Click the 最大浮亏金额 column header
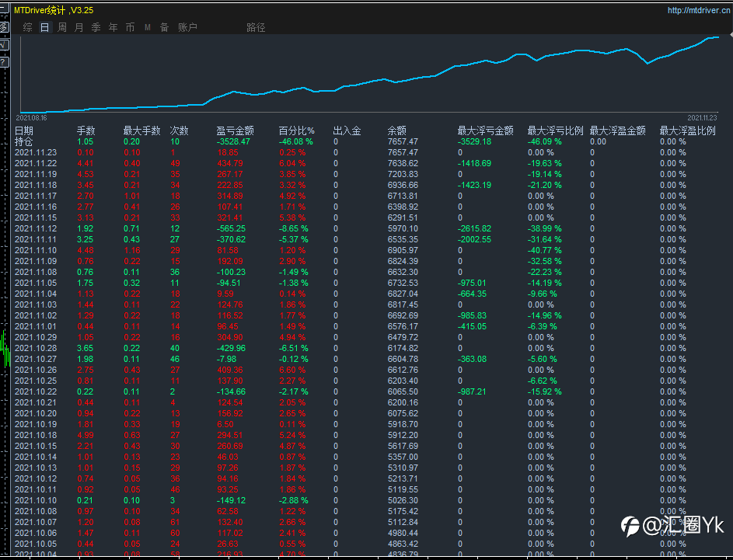This screenshot has width=733, height=560. 485,130
